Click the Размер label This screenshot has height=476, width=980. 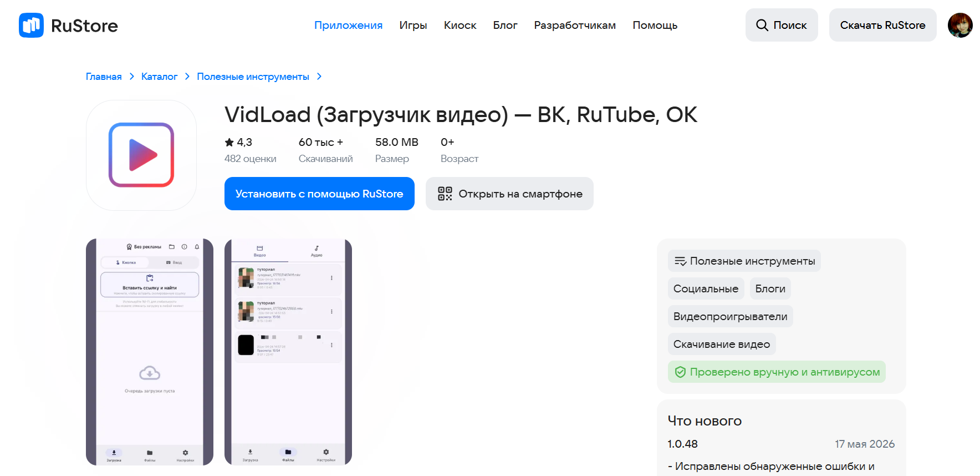[x=392, y=159]
